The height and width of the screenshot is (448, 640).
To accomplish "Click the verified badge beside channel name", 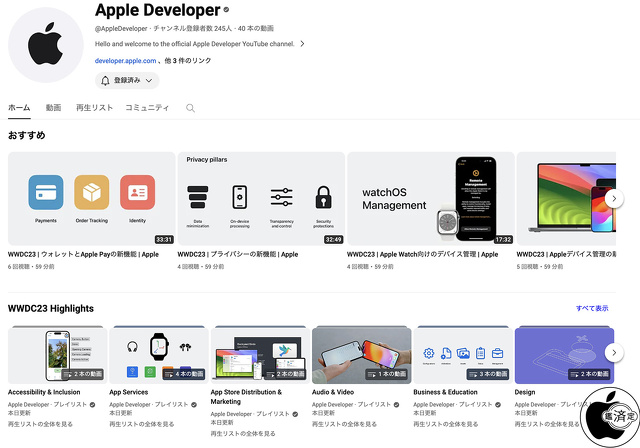I will point(227,11).
